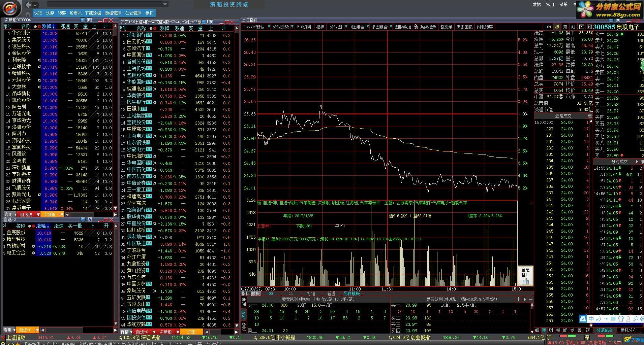
Task: Open the back history dropdown arrow
Action: click(35, 5)
